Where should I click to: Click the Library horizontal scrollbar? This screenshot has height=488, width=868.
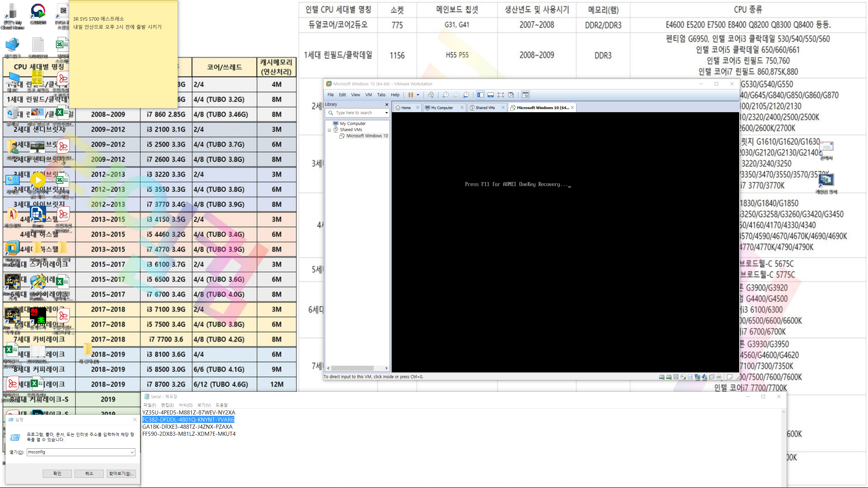pyautogui.click(x=357, y=368)
